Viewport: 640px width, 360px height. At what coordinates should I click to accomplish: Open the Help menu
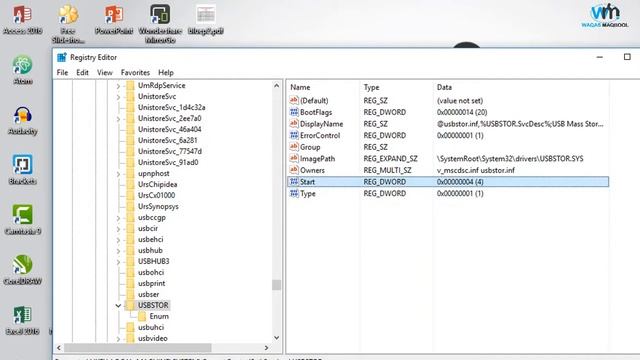click(x=166, y=72)
